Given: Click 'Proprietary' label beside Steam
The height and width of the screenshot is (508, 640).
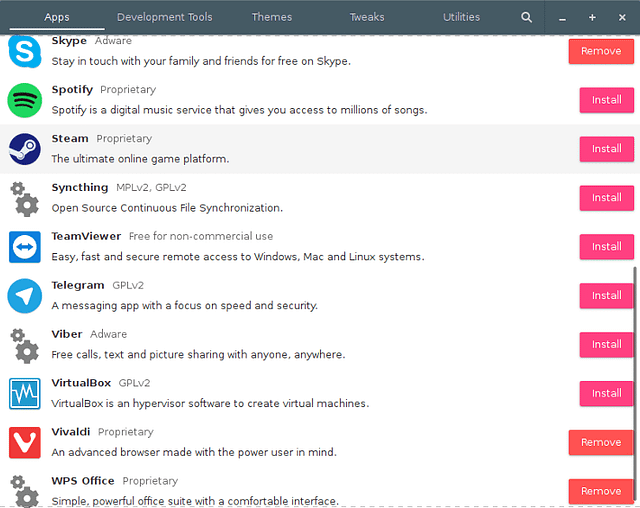Looking at the screenshot, I should click(124, 139).
